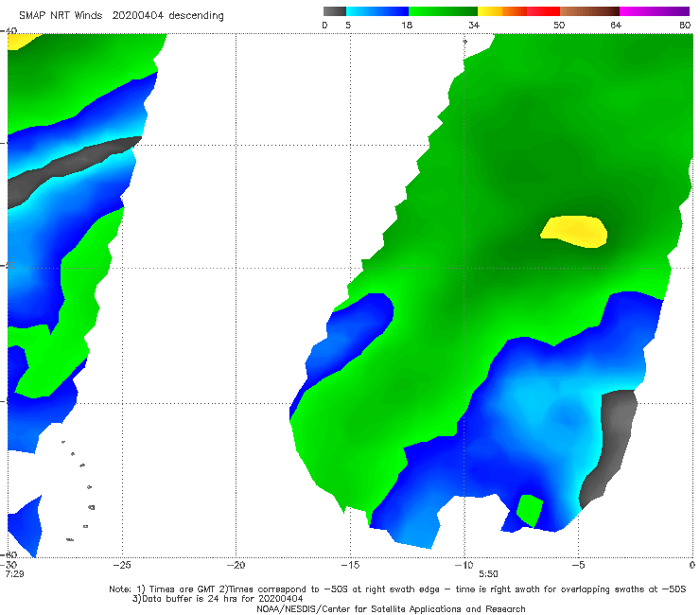
Task: Click the yellow-orange segment of the color bar
Action: point(502,11)
